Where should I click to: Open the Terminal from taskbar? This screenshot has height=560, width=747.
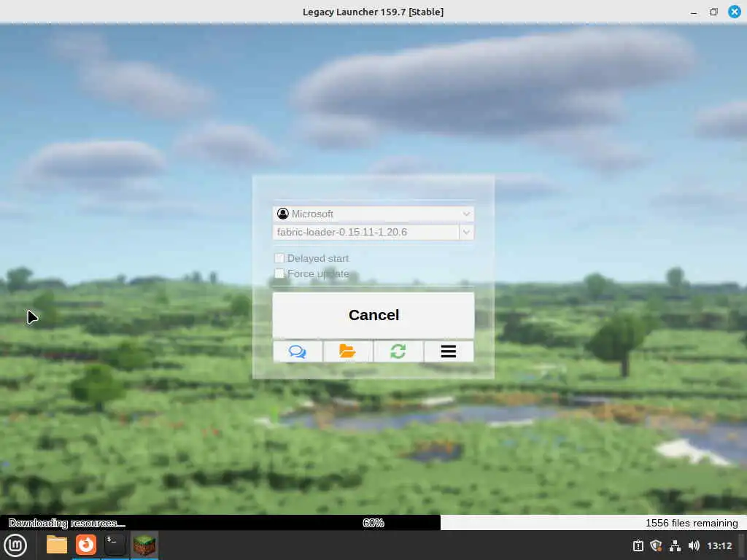115,545
